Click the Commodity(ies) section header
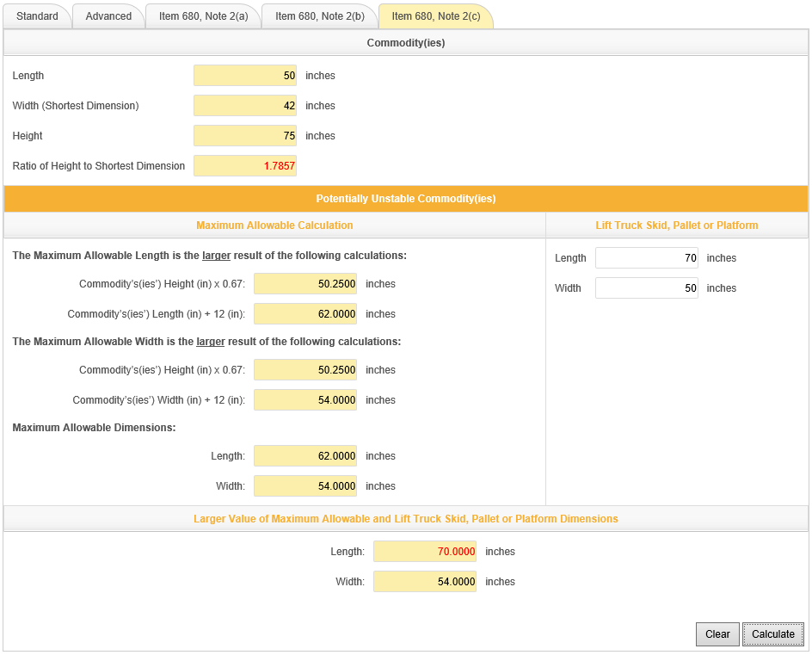812x655 pixels. click(x=406, y=43)
